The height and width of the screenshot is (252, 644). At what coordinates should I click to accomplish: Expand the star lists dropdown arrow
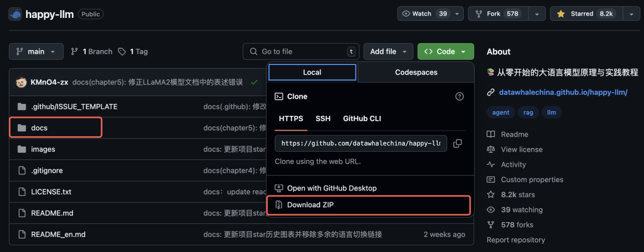(631, 14)
